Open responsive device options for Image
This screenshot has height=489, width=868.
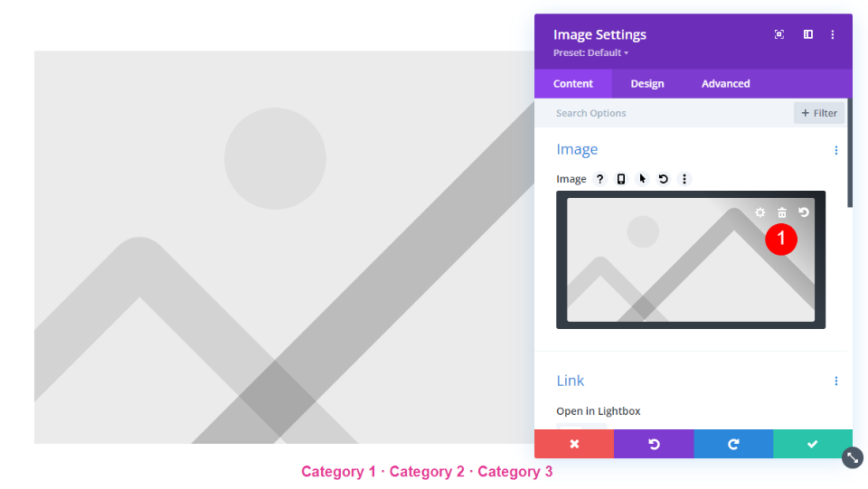pyautogui.click(x=621, y=179)
